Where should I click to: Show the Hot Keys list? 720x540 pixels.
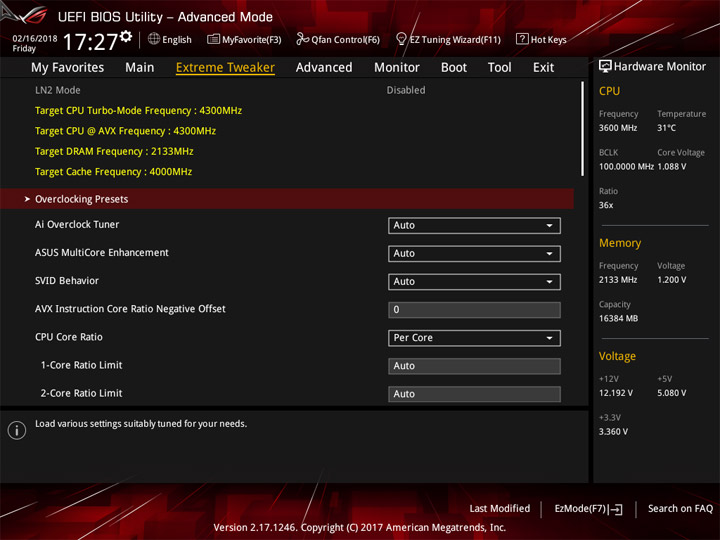(x=541, y=39)
